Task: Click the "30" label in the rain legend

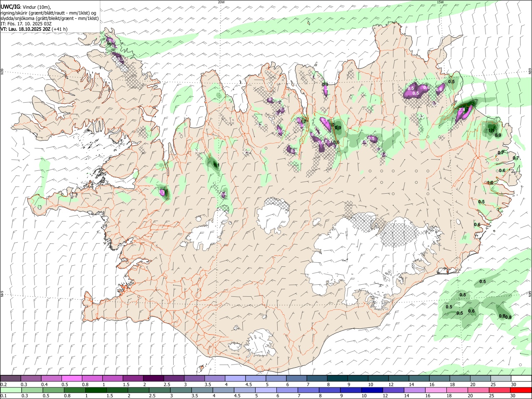Action: (512, 396)
